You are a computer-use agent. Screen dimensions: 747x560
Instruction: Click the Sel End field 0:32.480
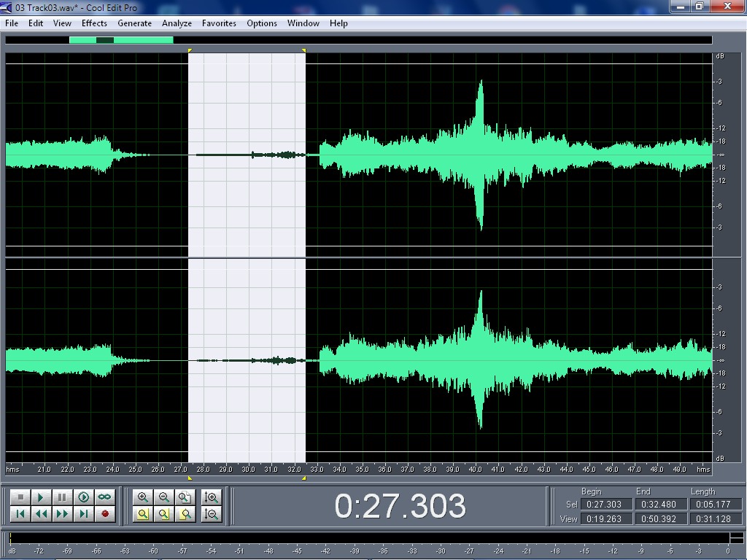click(661, 505)
